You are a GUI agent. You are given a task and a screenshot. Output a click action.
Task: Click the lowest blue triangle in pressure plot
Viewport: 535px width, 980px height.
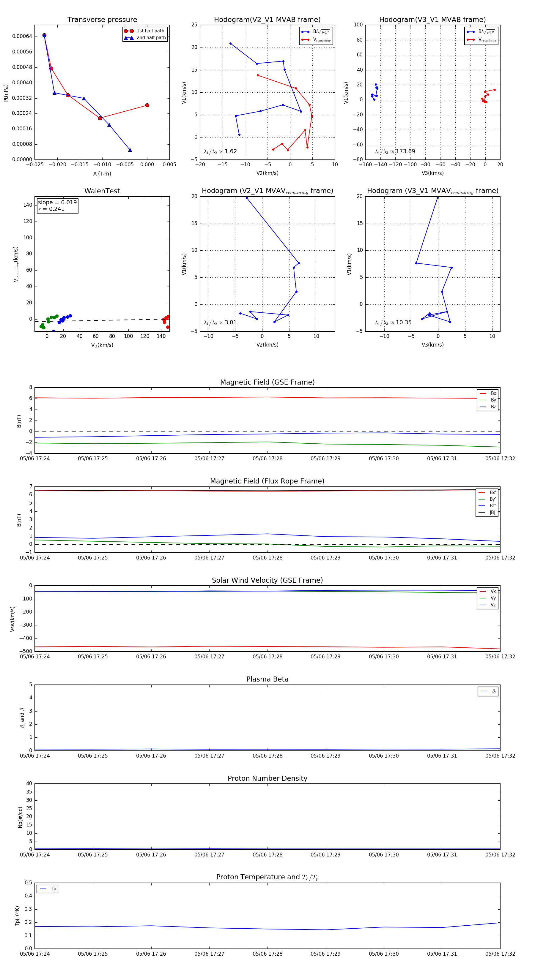tap(130, 150)
